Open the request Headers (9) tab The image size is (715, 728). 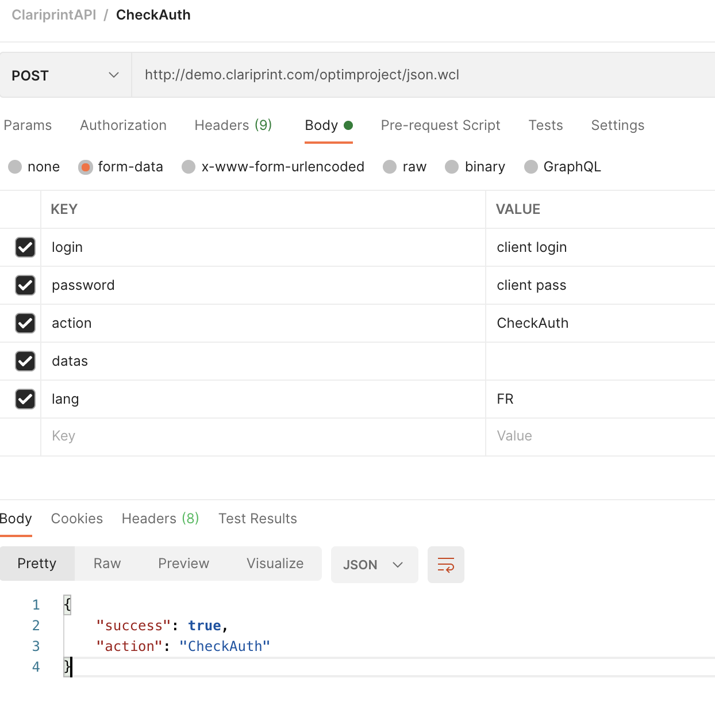click(x=233, y=125)
